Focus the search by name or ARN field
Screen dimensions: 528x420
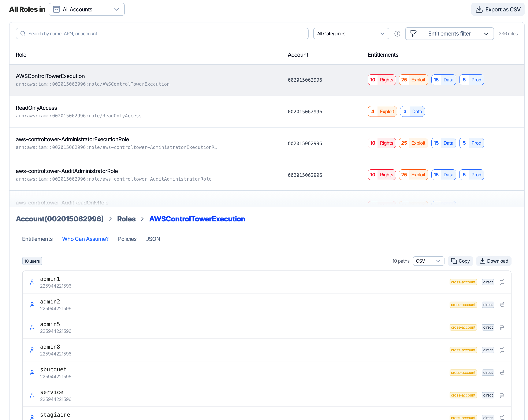pos(162,34)
